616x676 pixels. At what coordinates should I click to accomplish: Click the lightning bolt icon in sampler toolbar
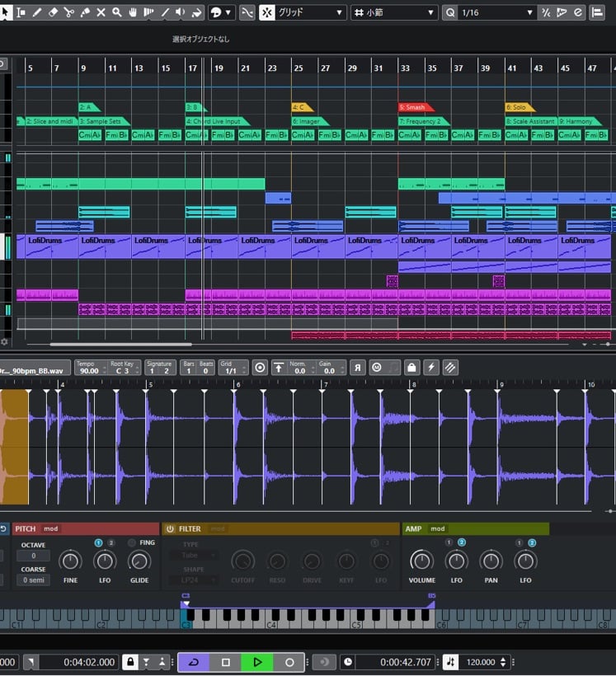[x=430, y=368]
